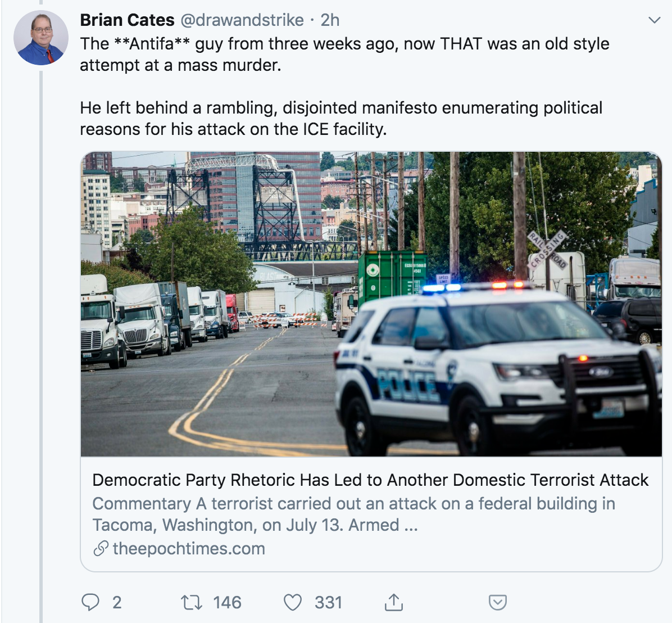Screen dimensions: 672x623
Task: Click the vertical thread line below the avatar
Action: click(x=40, y=337)
